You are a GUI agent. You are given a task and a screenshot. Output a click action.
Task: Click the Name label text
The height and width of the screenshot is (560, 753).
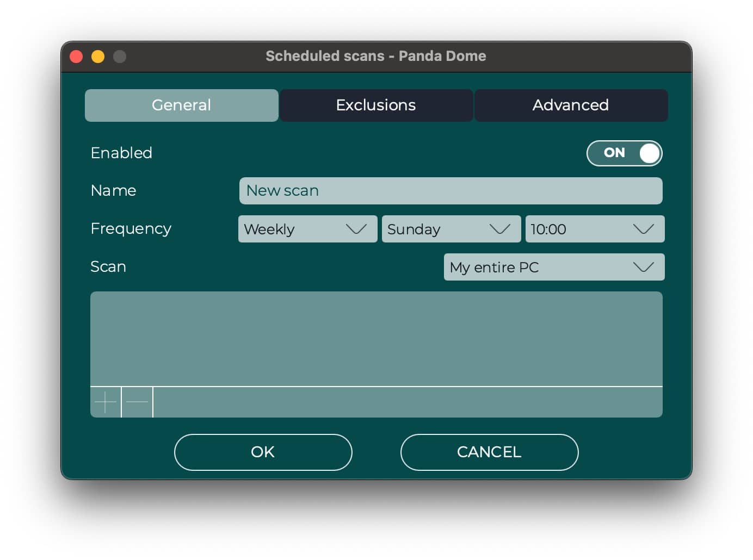(x=113, y=190)
